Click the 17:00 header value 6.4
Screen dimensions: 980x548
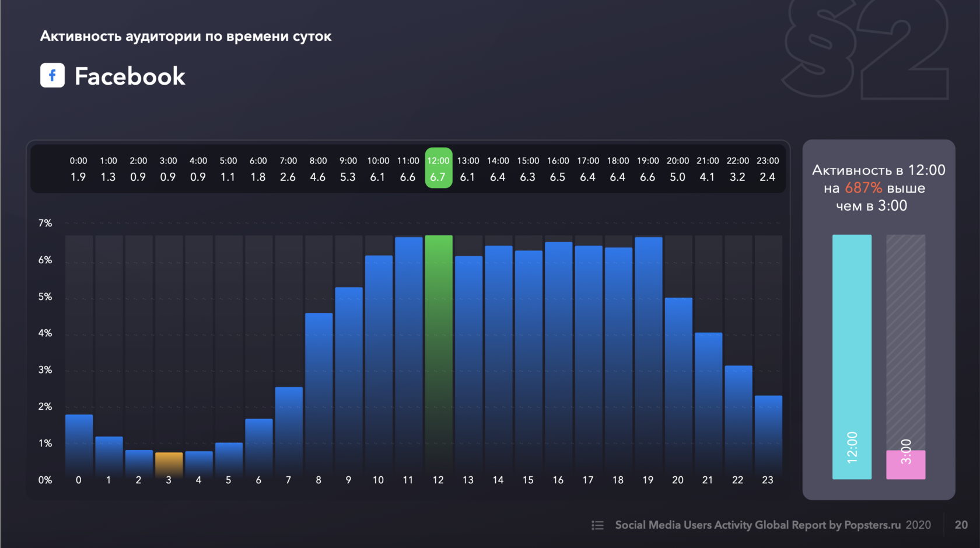588,177
